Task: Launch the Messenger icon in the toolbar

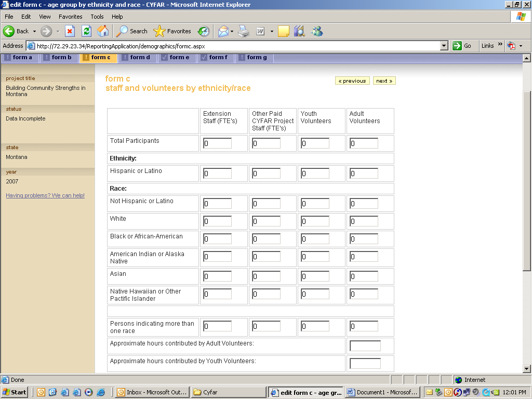Action: pyautogui.click(x=317, y=31)
